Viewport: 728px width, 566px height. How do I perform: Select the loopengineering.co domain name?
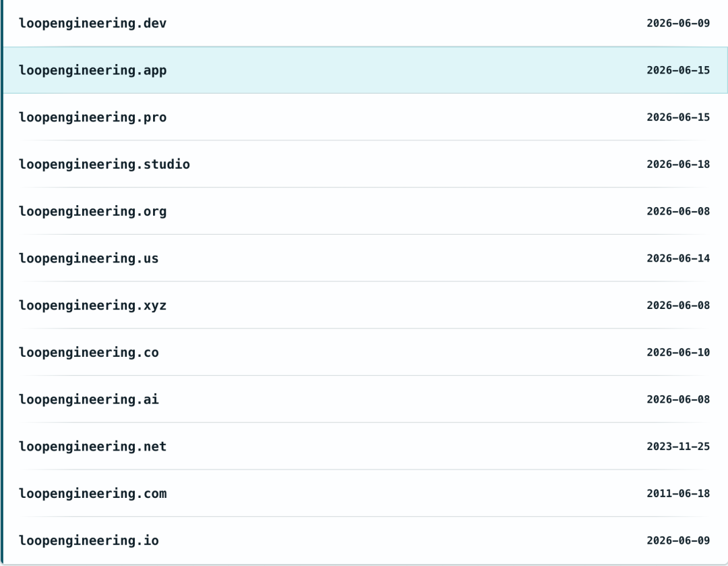(x=89, y=352)
